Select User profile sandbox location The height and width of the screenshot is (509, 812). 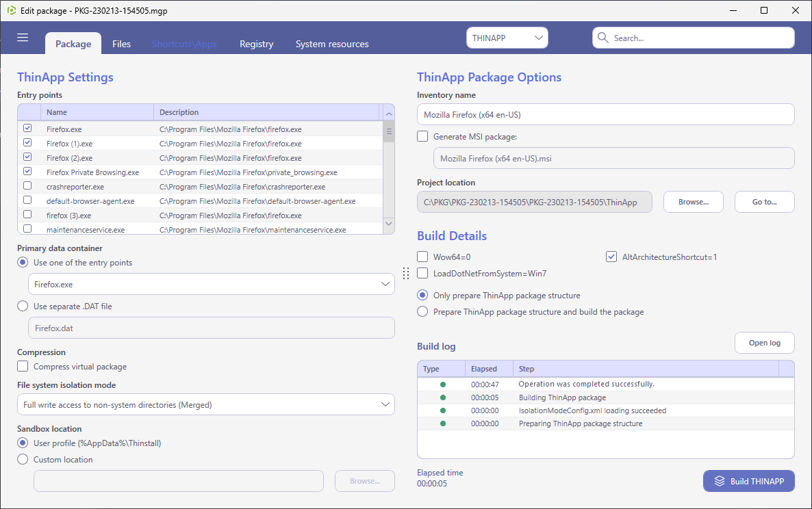(x=23, y=443)
